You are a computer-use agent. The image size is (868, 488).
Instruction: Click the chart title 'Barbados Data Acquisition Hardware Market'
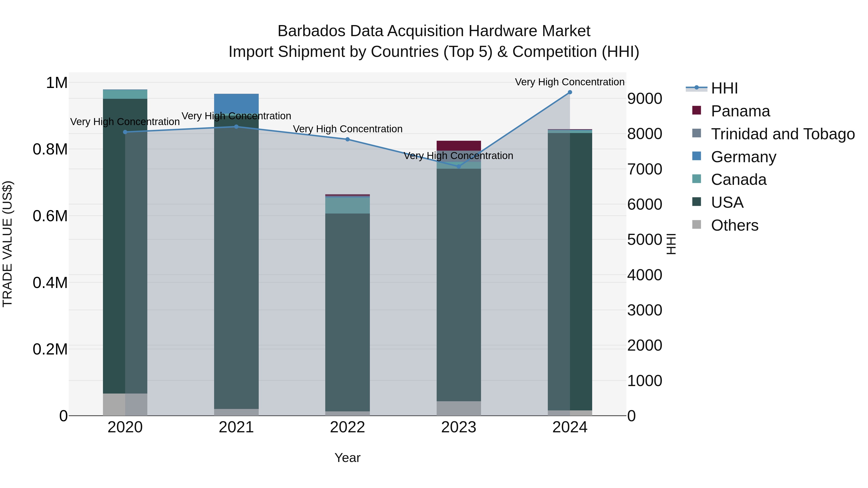coord(434,31)
